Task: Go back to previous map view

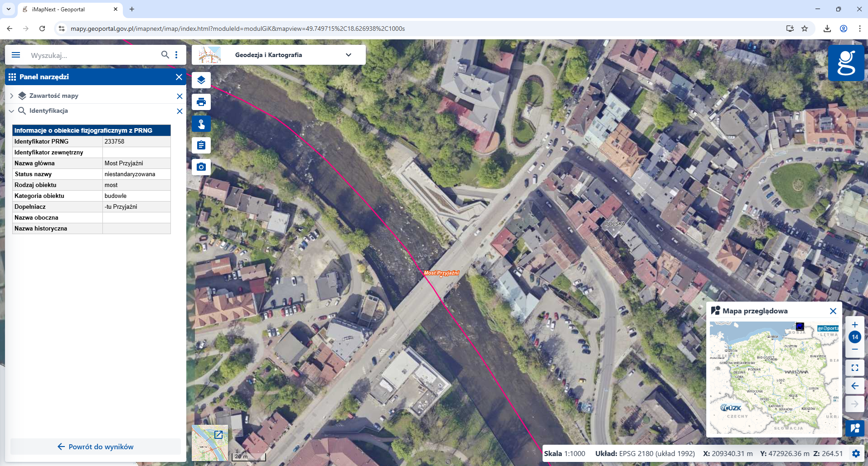Action: point(855,386)
